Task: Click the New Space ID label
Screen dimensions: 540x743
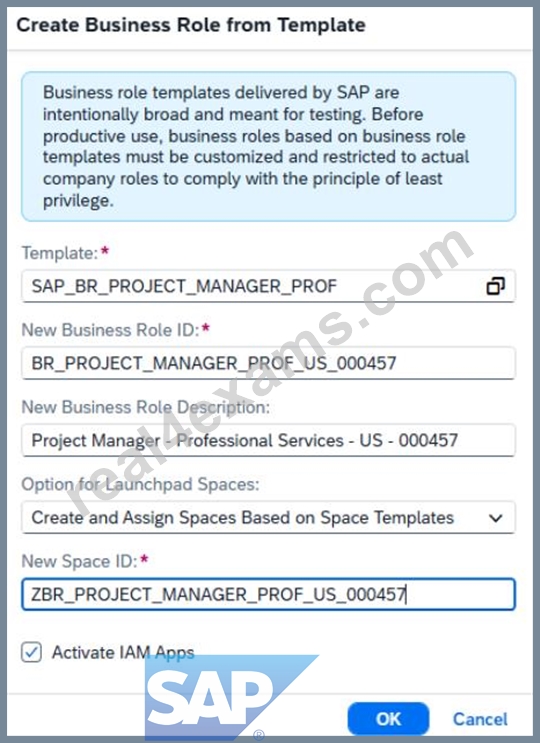Action: coord(80,561)
